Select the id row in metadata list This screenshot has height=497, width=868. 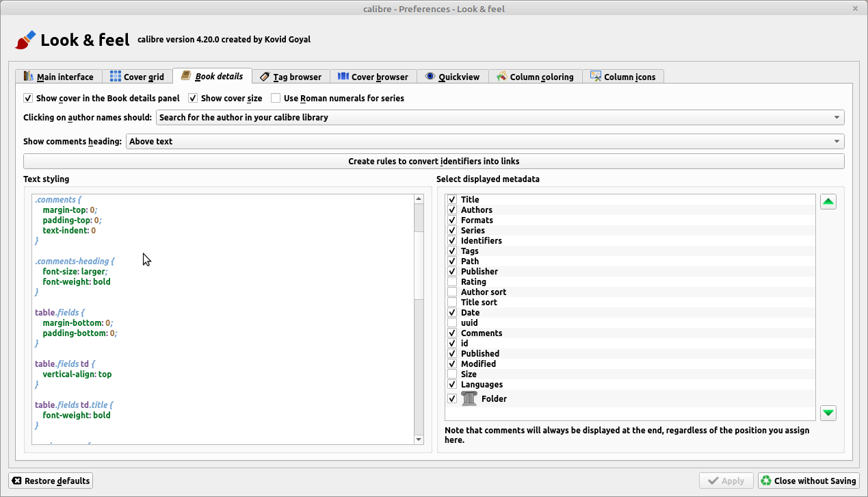[630, 344]
